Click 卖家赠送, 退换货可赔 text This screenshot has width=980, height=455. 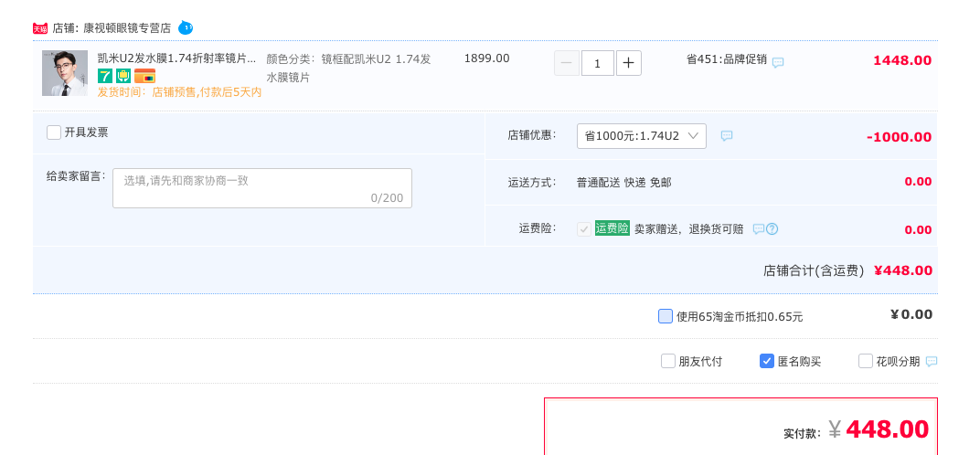coord(689,229)
